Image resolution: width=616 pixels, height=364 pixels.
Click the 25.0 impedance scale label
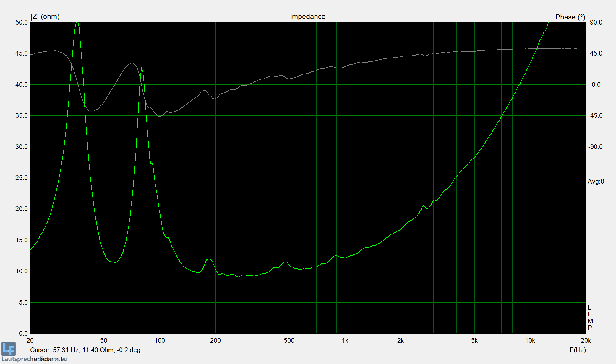pyautogui.click(x=21, y=178)
